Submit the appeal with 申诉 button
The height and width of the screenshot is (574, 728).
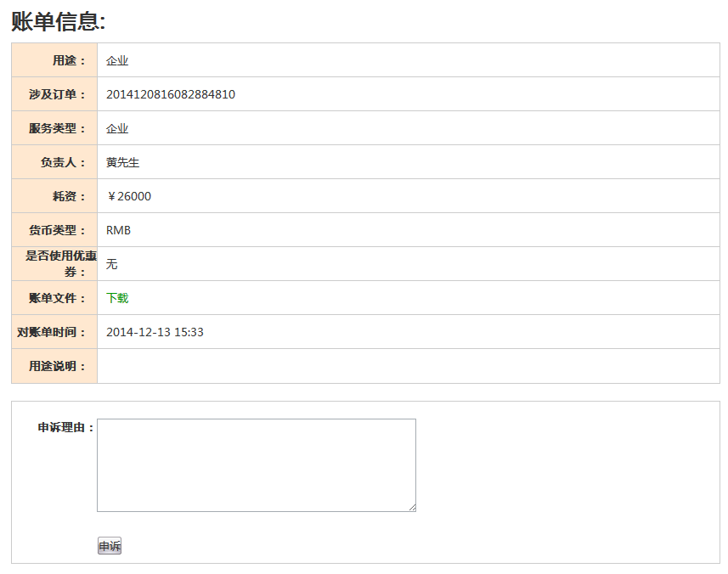pos(110,546)
